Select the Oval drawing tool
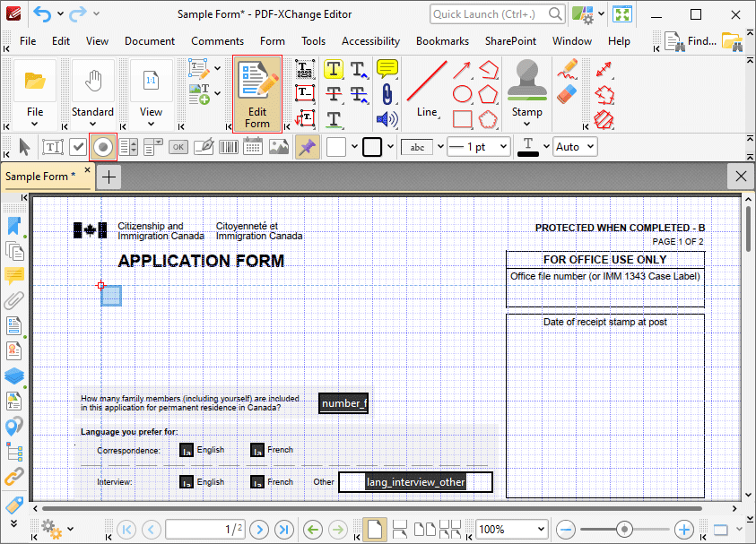The image size is (756, 544). coord(462,93)
